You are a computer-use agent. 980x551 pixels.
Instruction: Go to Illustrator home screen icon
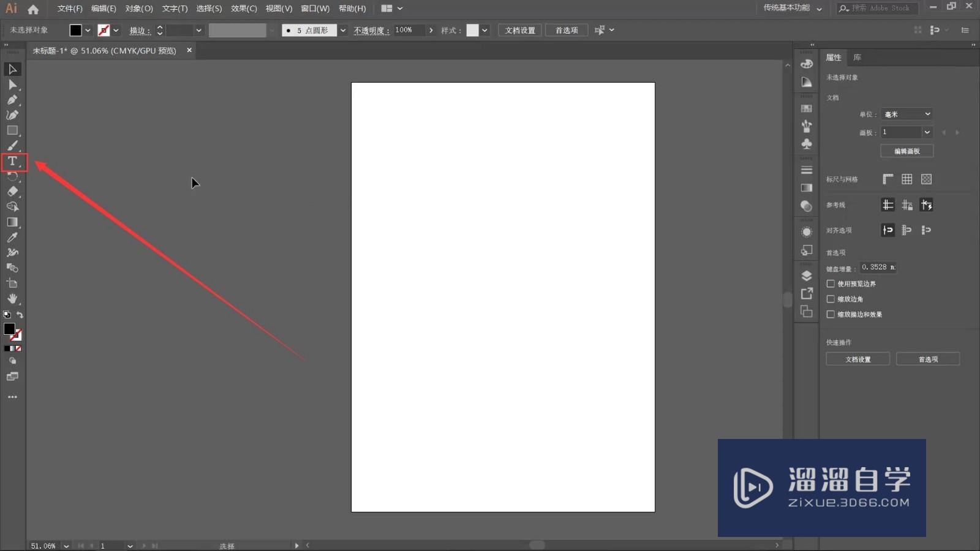[33, 9]
